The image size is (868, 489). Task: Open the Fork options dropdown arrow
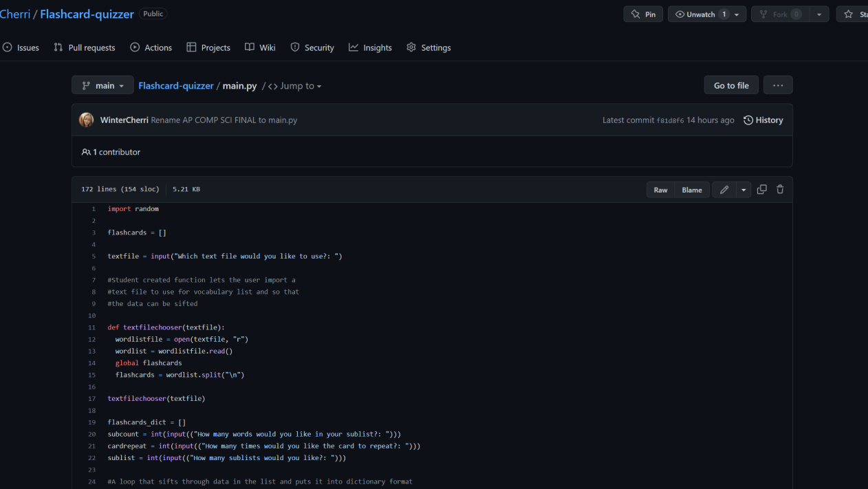click(819, 14)
